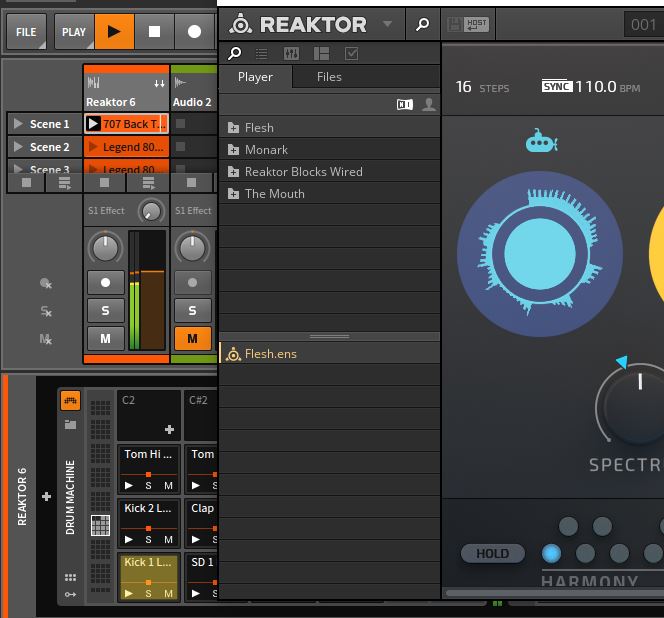This screenshot has height=618, width=664.
Task: Click the checkmark icon in sidebar toolbar
Action: (351, 54)
